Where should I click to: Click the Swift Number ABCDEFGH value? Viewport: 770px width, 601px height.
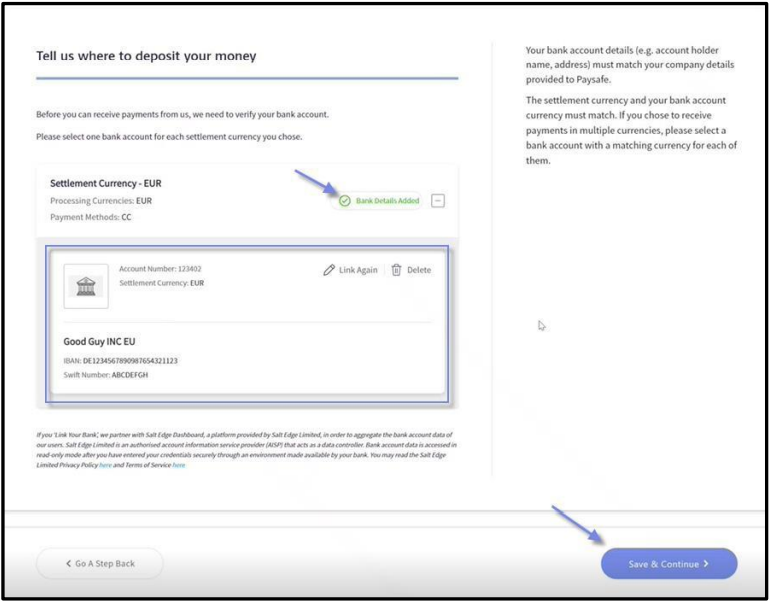tap(129, 375)
